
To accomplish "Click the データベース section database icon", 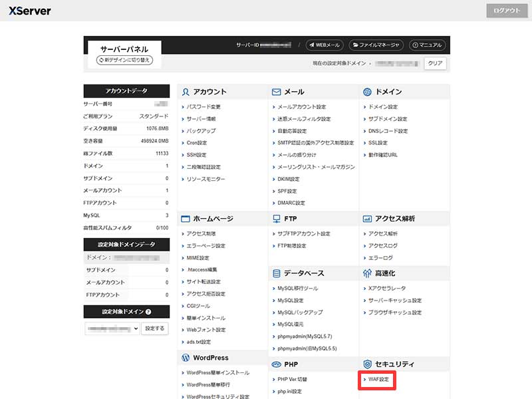I will [x=277, y=273].
